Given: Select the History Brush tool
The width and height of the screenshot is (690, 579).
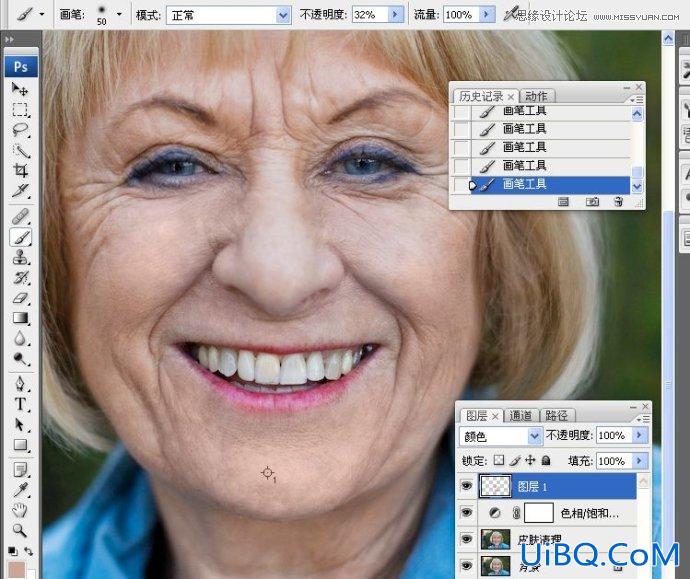Looking at the screenshot, I should [x=20, y=278].
